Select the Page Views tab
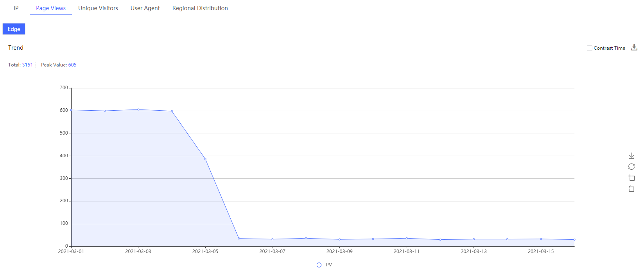This screenshot has width=644, height=273. (51, 8)
